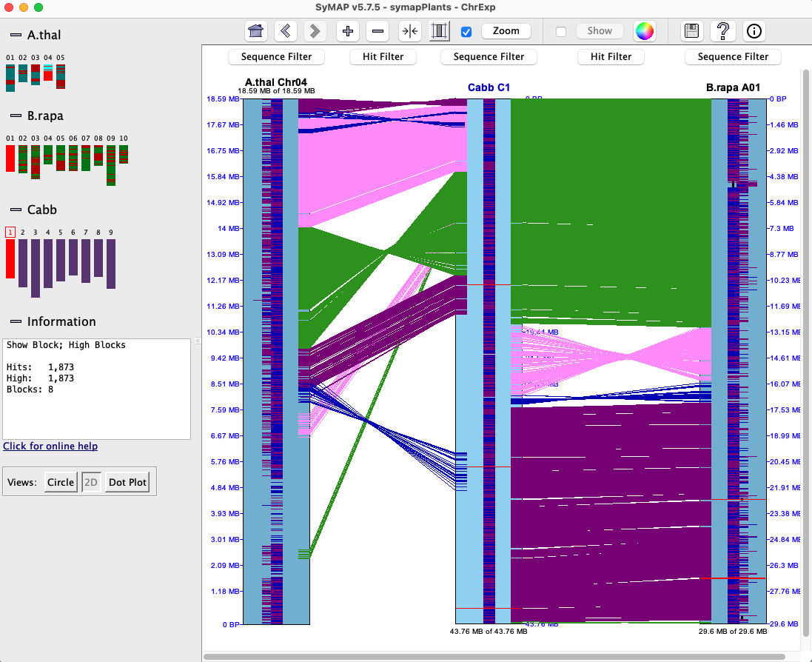
Task: Click the Click for online help link
Action: coord(50,447)
